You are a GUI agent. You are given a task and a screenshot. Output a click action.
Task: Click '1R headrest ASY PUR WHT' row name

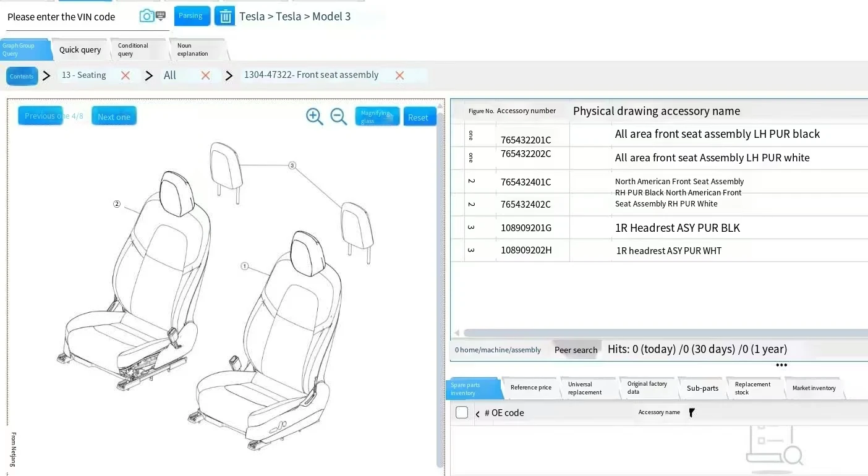tap(669, 250)
